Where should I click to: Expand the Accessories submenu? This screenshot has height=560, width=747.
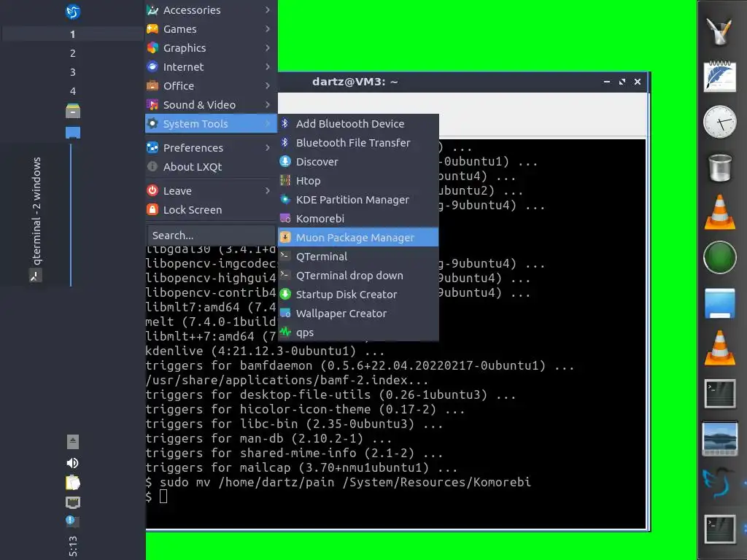pos(211,10)
